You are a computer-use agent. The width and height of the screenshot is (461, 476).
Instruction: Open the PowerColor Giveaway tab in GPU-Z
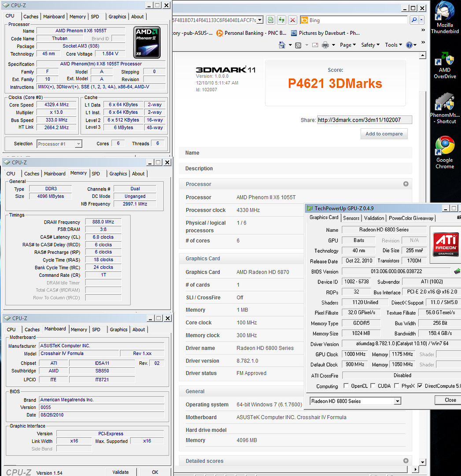point(411,218)
